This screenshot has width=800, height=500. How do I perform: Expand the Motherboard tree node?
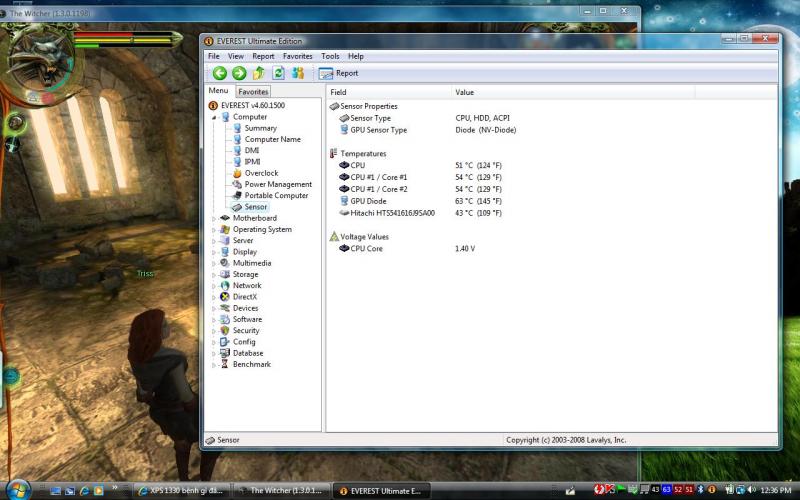[x=213, y=218]
